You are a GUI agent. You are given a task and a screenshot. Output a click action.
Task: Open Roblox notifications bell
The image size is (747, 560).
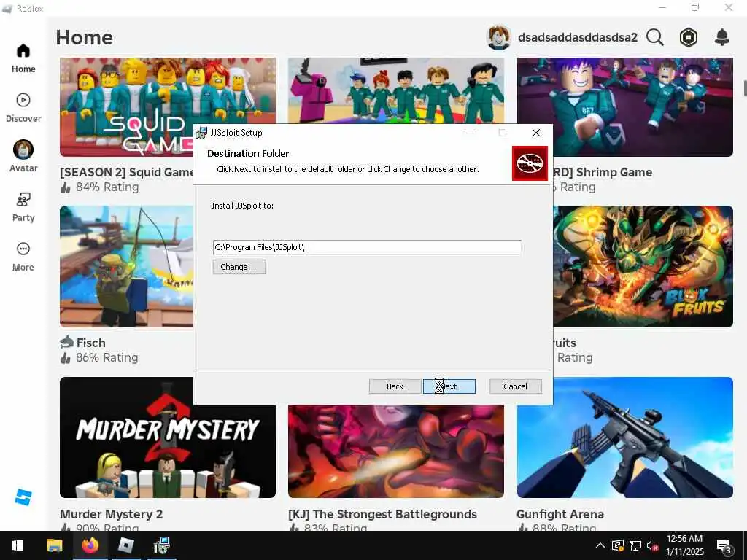[722, 37]
